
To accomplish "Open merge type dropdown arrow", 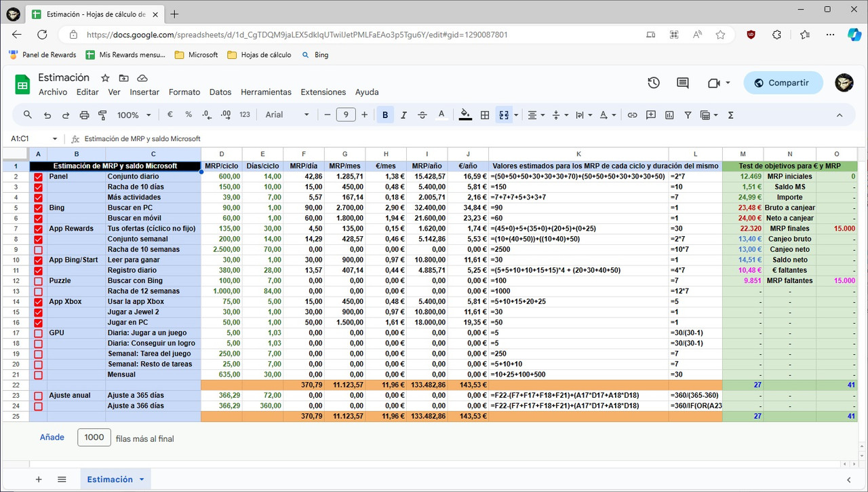I will click(516, 115).
